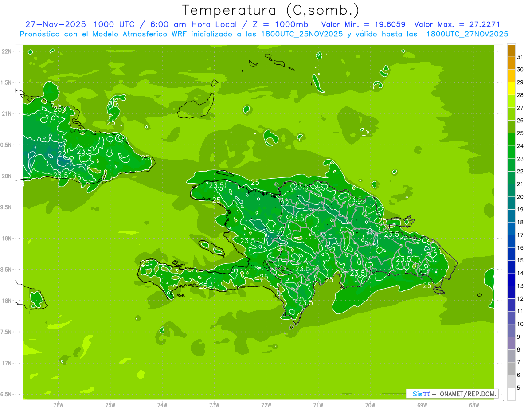Image resolution: width=532 pixels, height=411 pixels.
Task: Click the legend value 24
Action: 520,146
